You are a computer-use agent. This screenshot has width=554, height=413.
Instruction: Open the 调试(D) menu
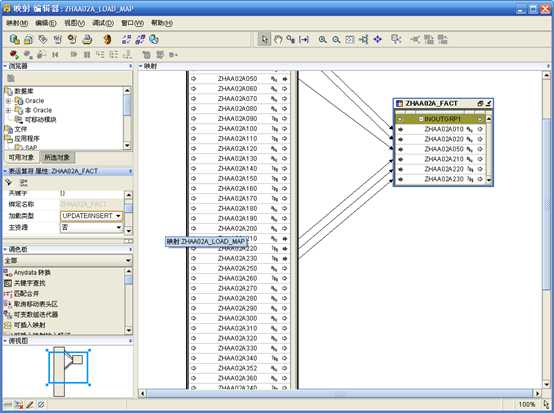pos(103,23)
